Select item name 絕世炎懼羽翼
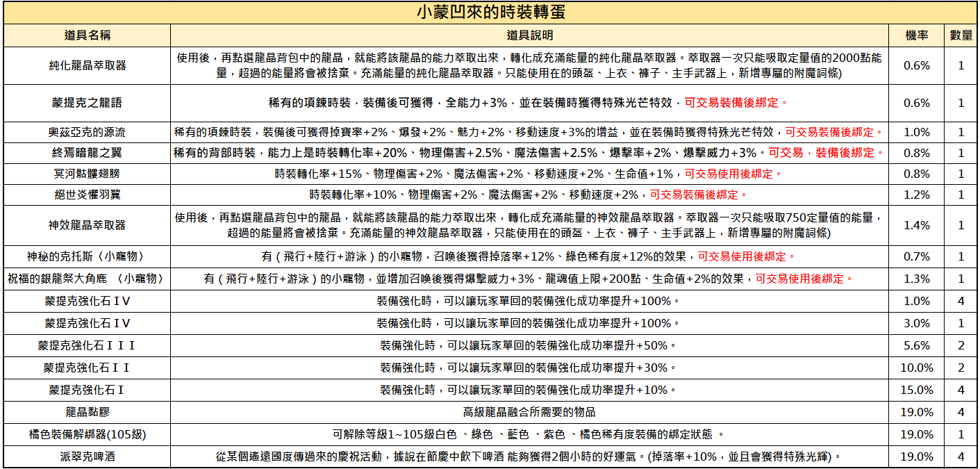This screenshot has width=980, height=469. pos(88,195)
